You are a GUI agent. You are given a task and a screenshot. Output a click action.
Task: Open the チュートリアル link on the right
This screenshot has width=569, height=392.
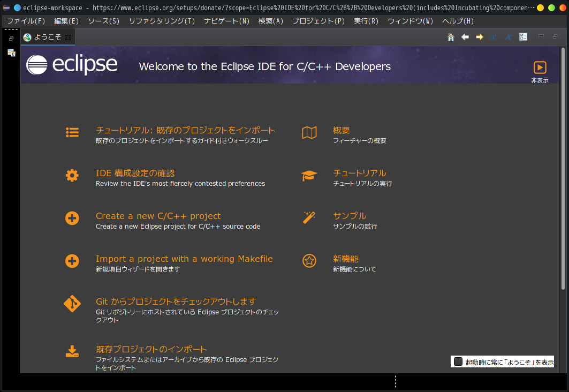360,173
